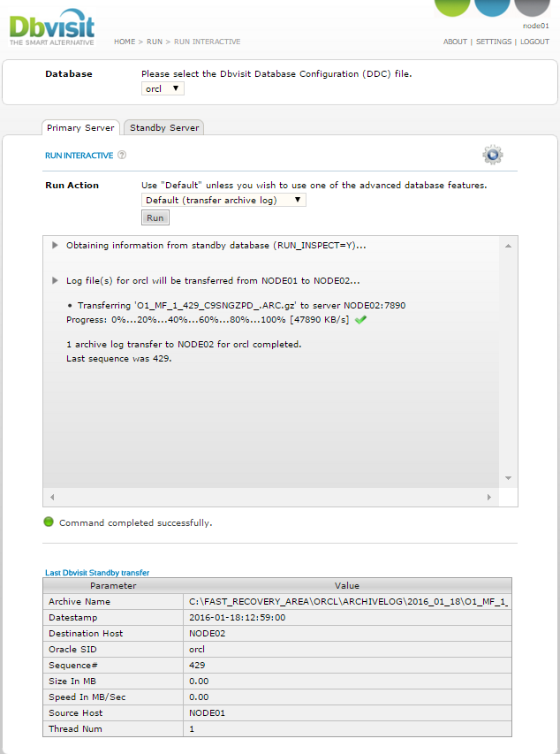
Task: Click the gear run-settings icon
Action: [x=493, y=155]
